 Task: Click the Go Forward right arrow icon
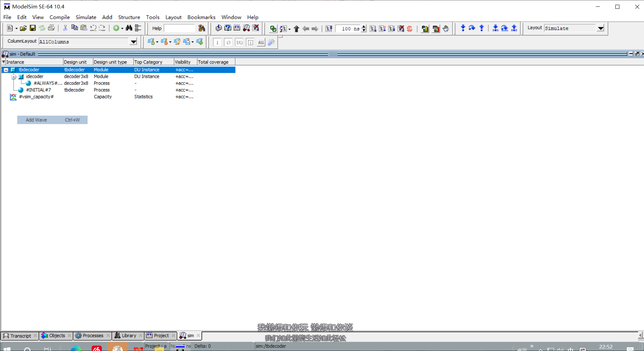[x=315, y=29]
